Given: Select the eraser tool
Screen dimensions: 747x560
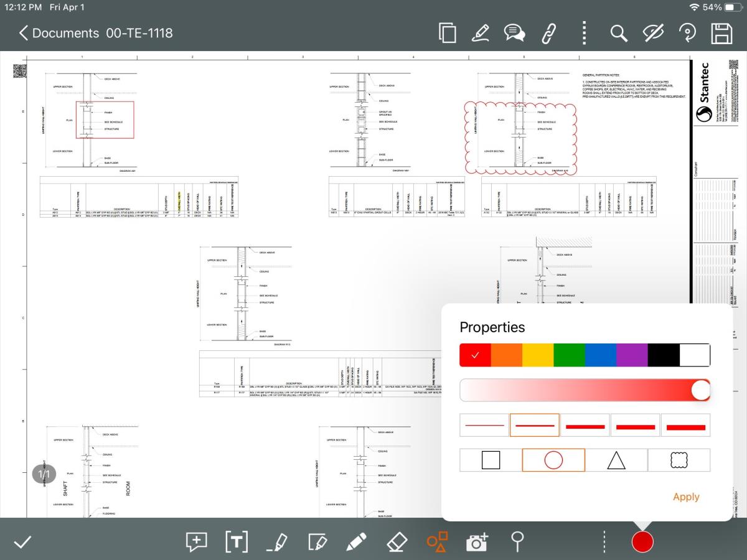Looking at the screenshot, I should 397,542.
